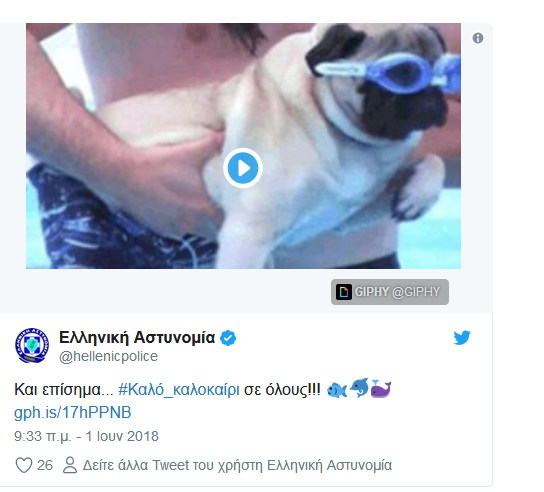The height and width of the screenshot is (492, 544).
Task: Click the Twitter bird logo
Action: (x=462, y=337)
